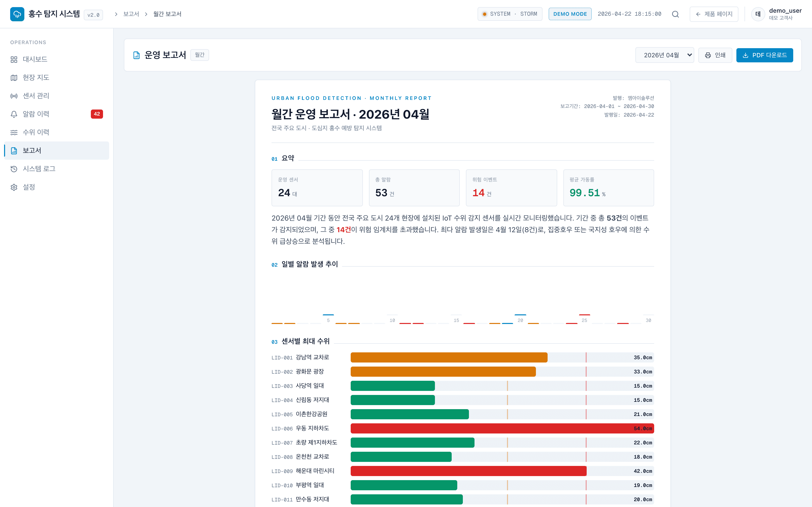Open the 2026년 04월 month dropdown

click(x=665, y=55)
